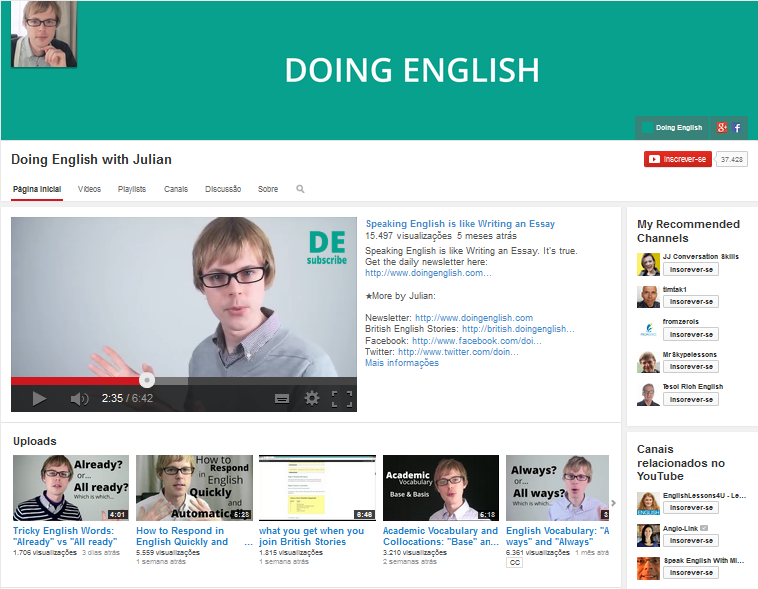
Task: Switch to the Vídeos tab
Action: 89,189
